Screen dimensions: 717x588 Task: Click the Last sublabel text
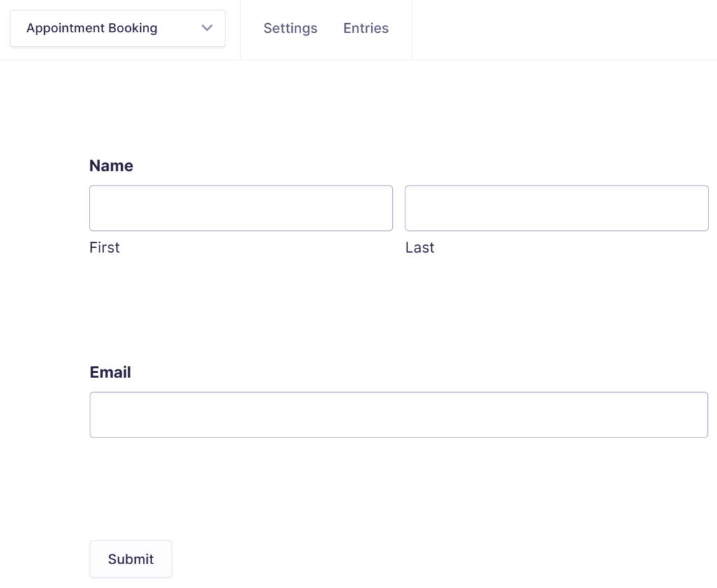pyautogui.click(x=419, y=247)
